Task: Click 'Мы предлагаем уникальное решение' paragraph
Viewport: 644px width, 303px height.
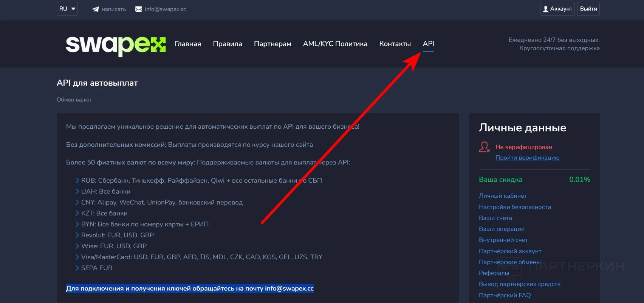Action: pos(213,126)
